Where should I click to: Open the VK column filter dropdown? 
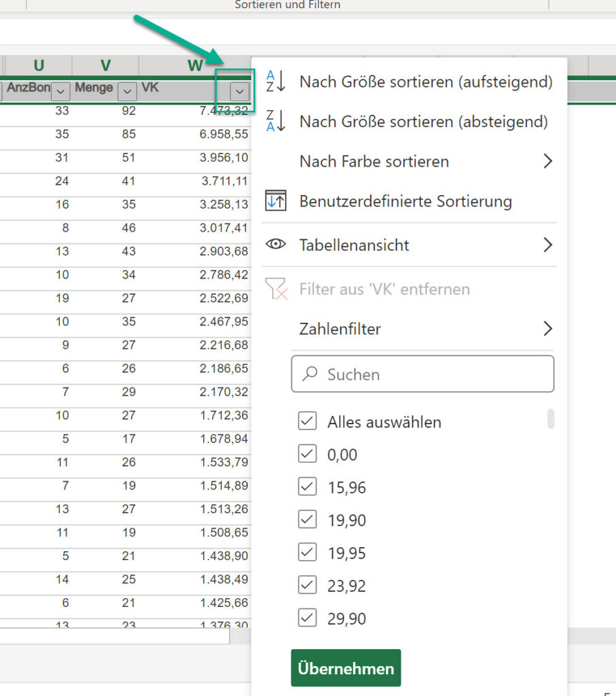(239, 91)
